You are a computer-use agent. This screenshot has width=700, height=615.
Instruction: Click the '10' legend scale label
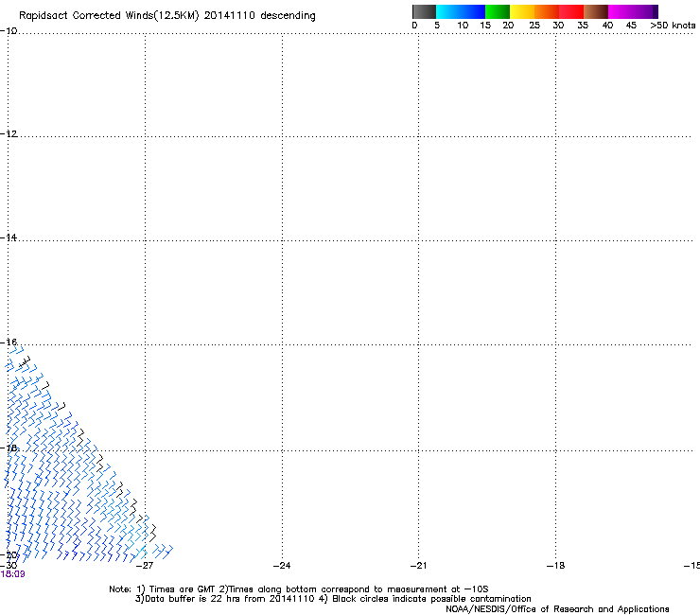point(463,26)
